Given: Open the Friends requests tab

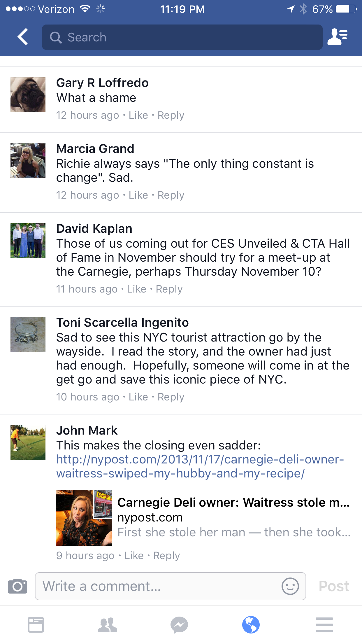Looking at the screenshot, I should pos(108,625).
